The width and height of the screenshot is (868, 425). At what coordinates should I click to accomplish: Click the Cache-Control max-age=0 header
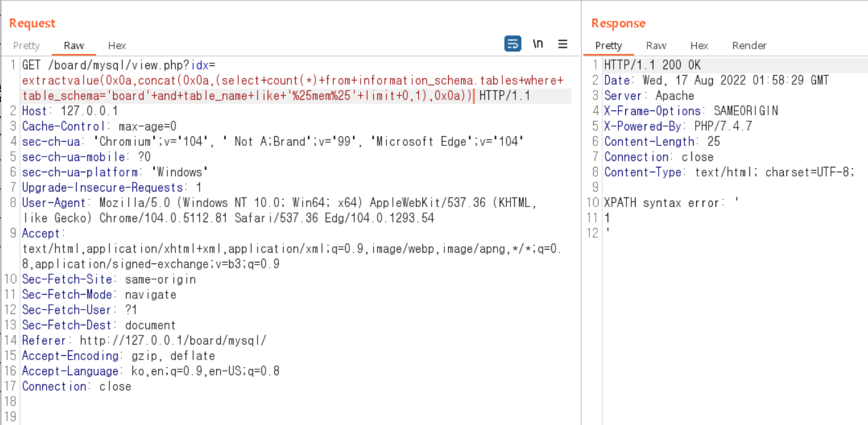tap(99, 127)
